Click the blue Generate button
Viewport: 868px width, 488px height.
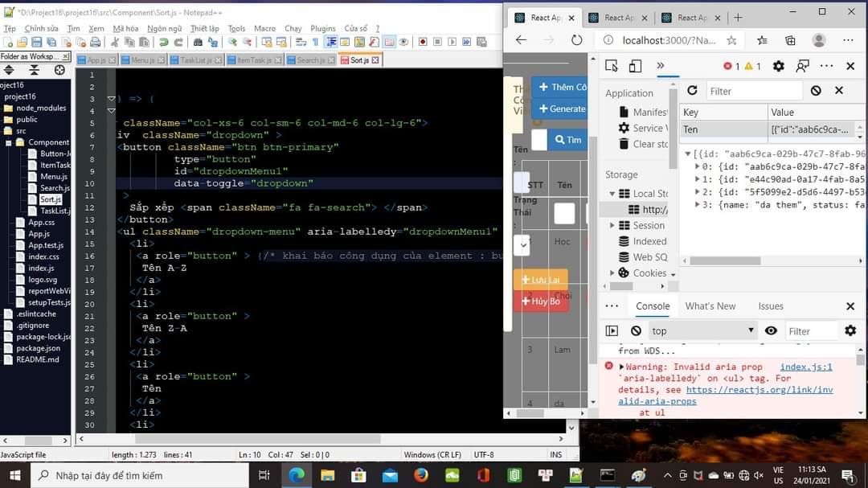(562, 109)
